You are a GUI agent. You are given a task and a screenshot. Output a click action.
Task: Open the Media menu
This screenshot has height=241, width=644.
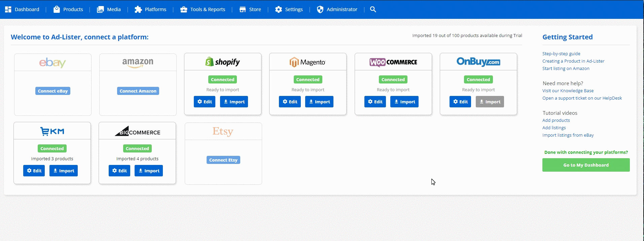(114, 9)
